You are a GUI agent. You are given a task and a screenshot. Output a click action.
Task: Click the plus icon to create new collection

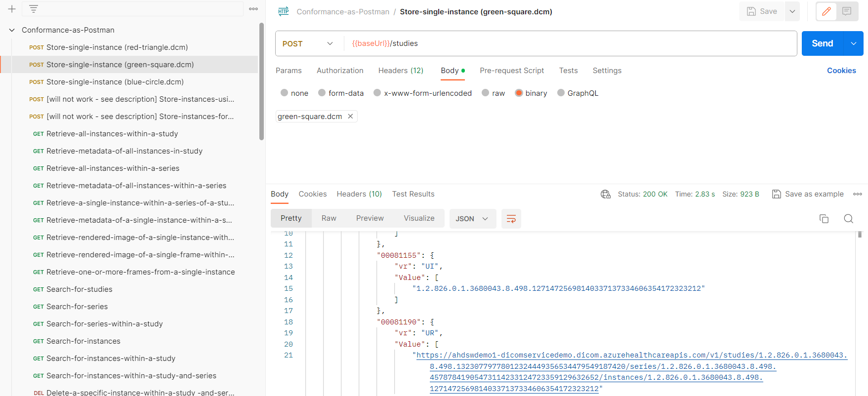(x=12, y=9)
